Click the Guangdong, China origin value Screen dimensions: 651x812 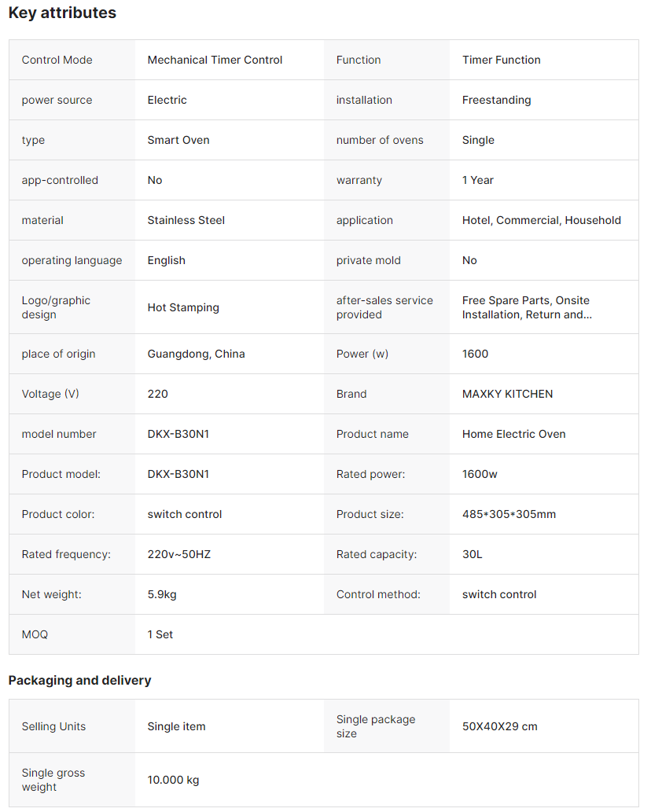196,354
